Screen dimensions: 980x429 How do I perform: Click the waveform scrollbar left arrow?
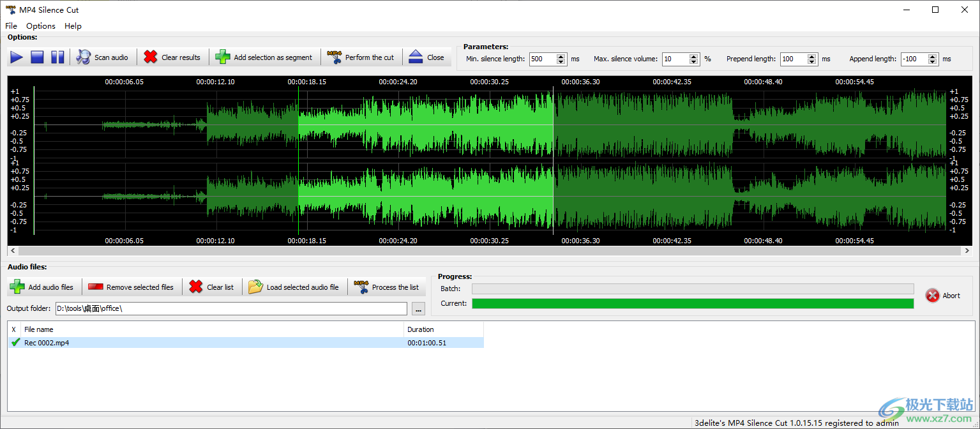[x=13, y=252]
